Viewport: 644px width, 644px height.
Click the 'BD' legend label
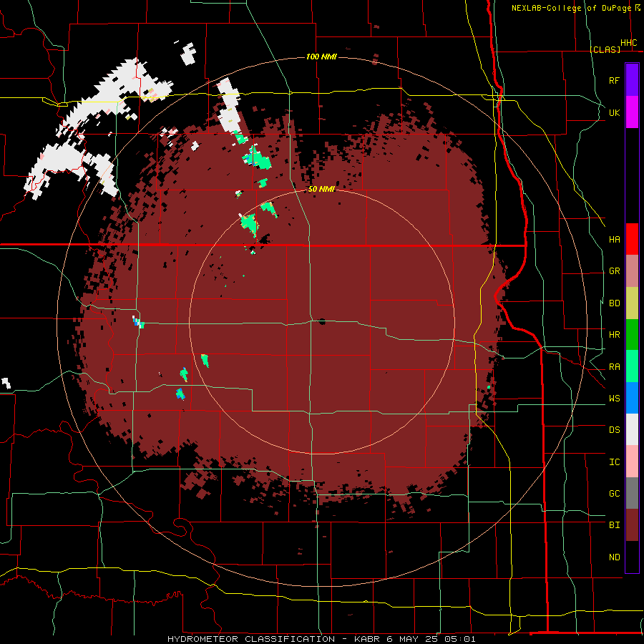[614, 303]
